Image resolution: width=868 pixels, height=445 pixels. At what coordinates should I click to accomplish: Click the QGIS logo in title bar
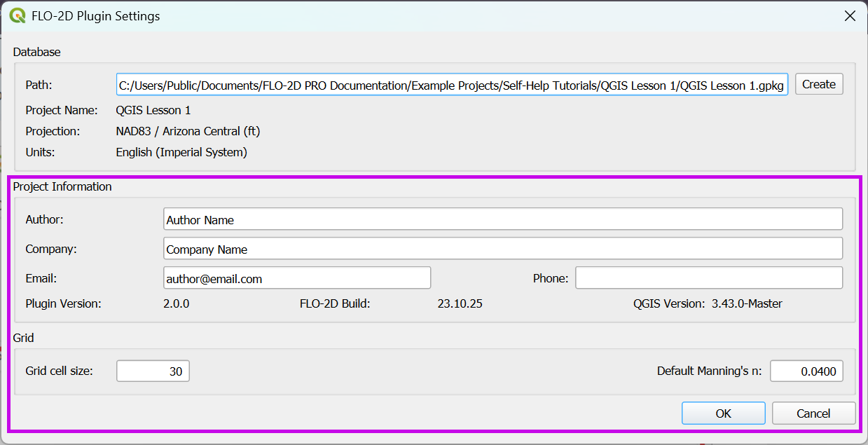point(18,15)
